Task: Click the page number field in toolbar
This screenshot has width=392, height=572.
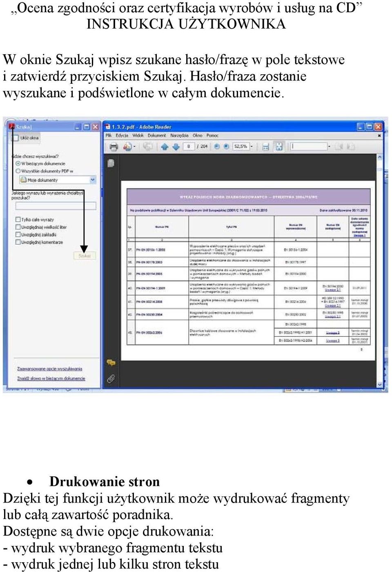Action: click(x=189, y=147)
